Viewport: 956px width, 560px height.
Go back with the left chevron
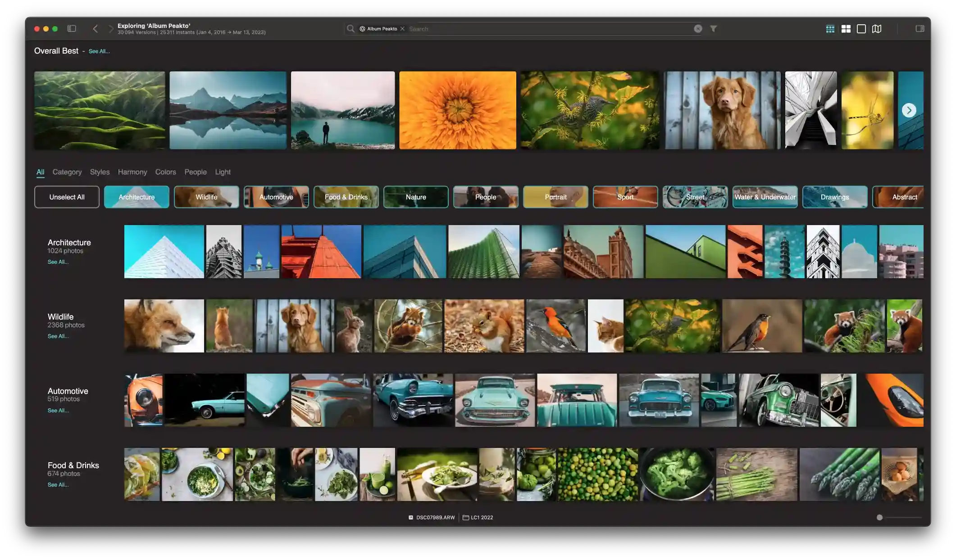[x=96, y=29]
